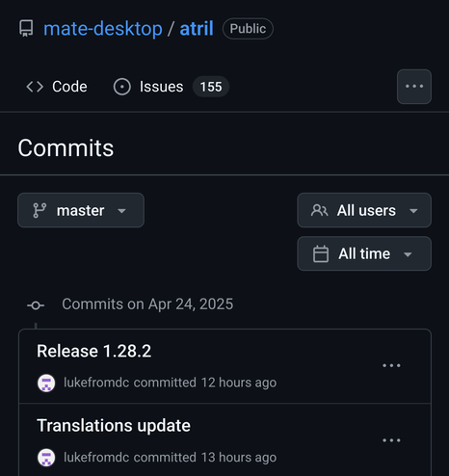The image size is (449, 476).
Task: Switch to the Issues tab
Action: 171,87
